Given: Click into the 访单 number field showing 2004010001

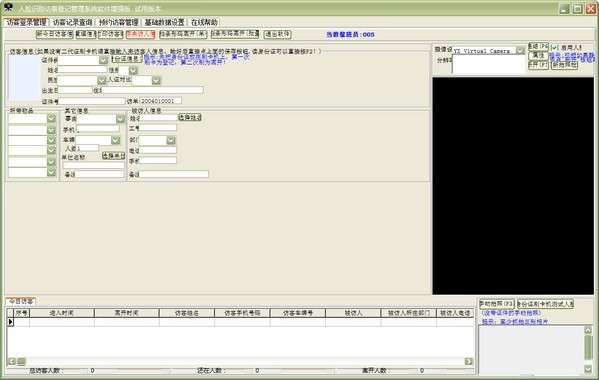Looking at the screenshot, I should pyautogui.click(x=160, y=101).
